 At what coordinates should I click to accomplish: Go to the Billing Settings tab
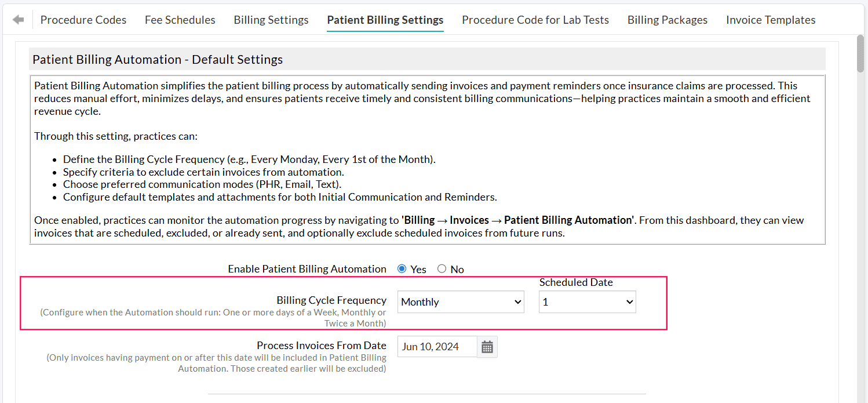coord(271,19)
